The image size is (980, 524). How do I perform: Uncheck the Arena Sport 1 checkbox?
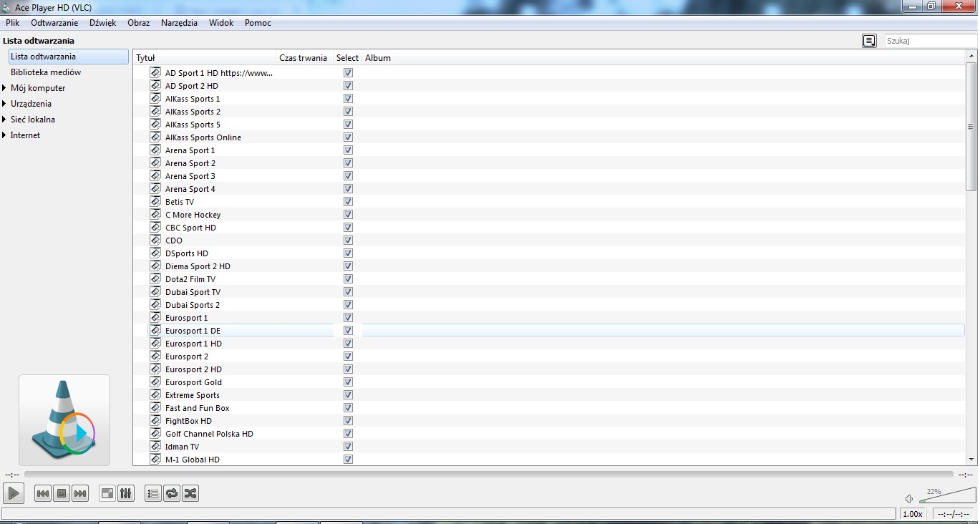click(348, 150)
